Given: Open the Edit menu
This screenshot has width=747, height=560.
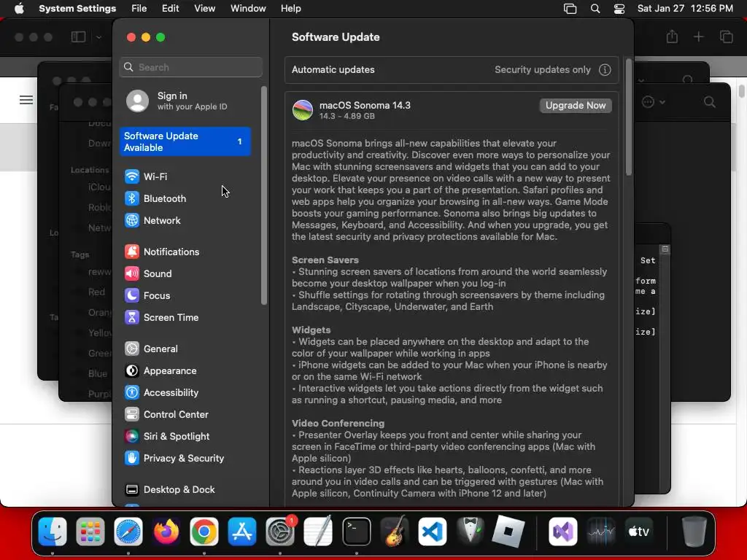Looking at the screenshot, I should coord(170,9).
